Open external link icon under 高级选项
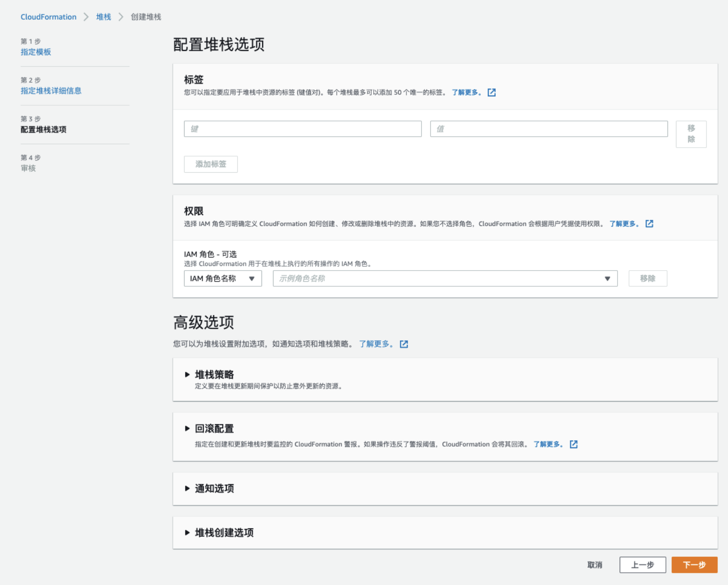Viewport: 728px width, 585px height. (404, 344)
